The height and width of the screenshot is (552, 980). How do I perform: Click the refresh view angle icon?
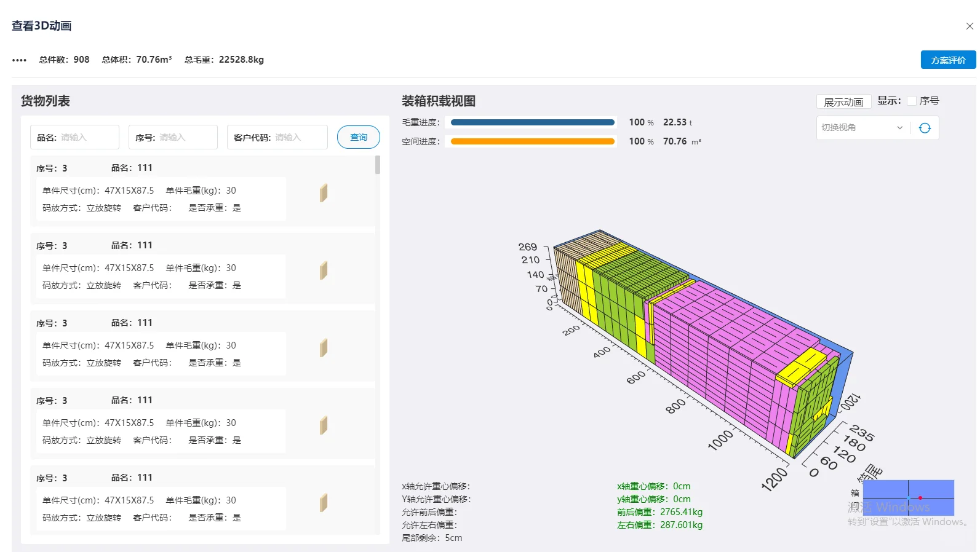[925, 128]
